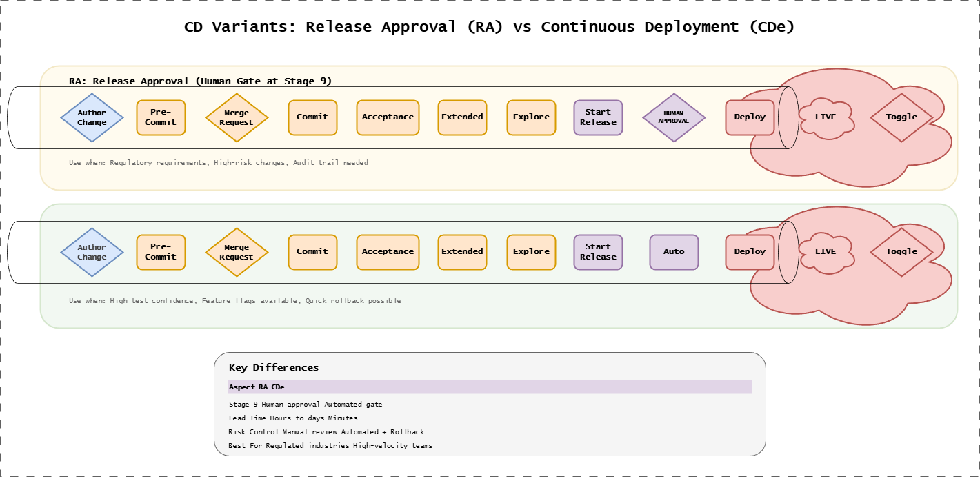Click the Pre-Commit box in the RA row
This screenshot has height=477, width=980.
coord(161,117)
